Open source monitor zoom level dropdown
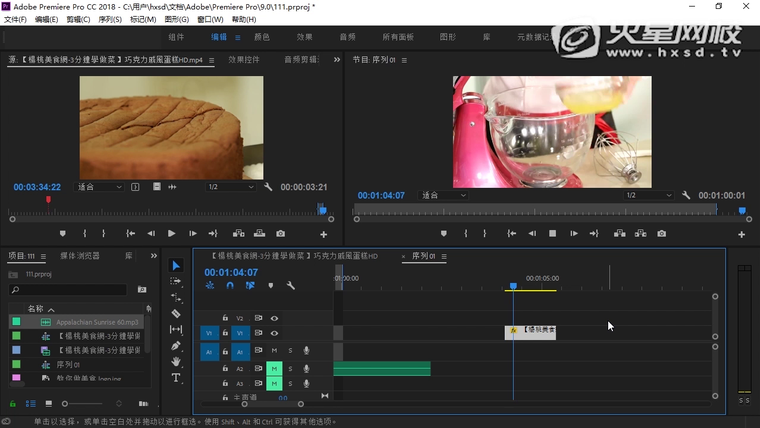This screenshot has width=760, height=428. pos(100,187)
